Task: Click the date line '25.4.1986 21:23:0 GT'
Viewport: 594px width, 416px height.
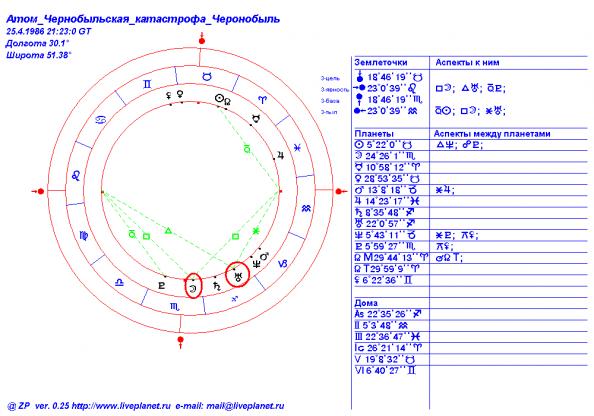Action: click(x=48, y=31)
